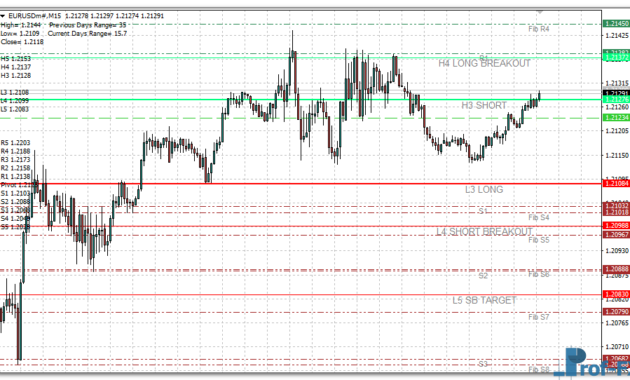Click the 1.21315 price scale value
This screenshot has width=630, height=380.
tap(617, 83)
